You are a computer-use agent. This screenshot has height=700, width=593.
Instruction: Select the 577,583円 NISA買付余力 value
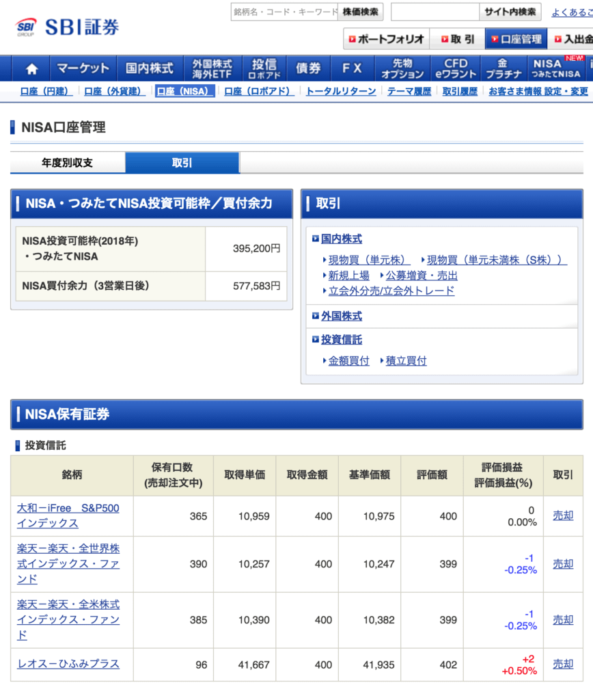pos(257,286)
